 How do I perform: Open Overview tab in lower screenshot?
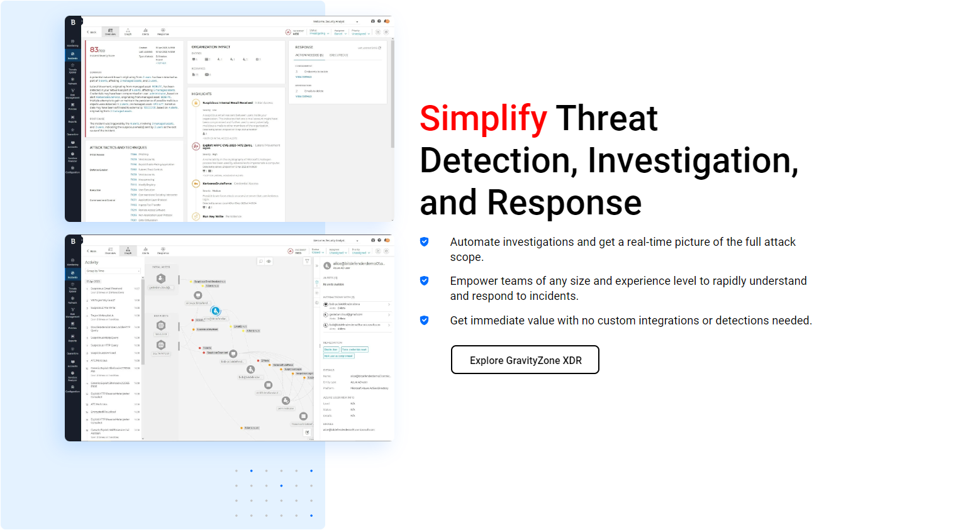coord(110,250)
